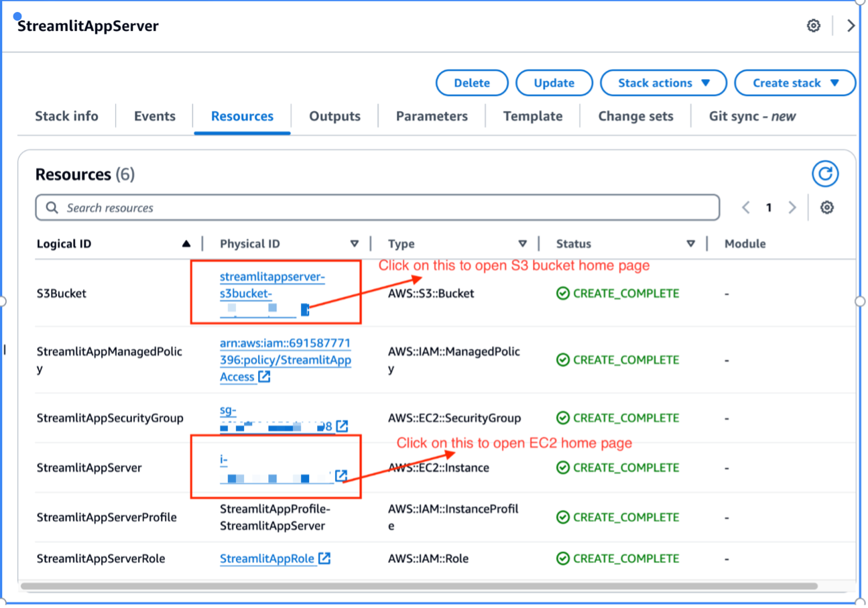Click external link icon for the EC2 instance ID

click(341, 475)
